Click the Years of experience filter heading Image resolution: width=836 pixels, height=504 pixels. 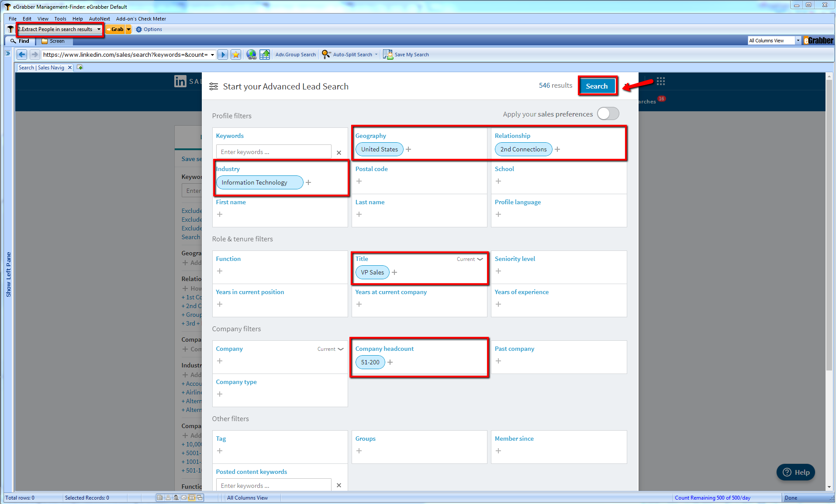[522, 292]
